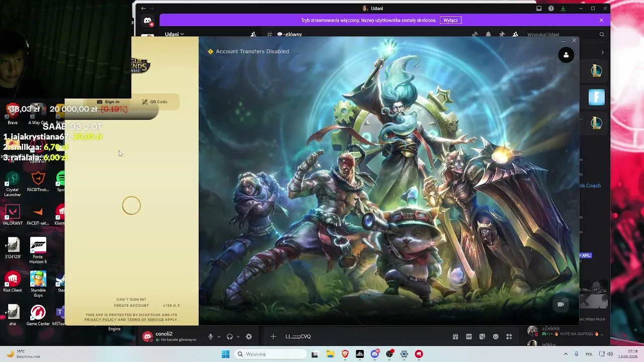Click the plus attachment button in message bar

(x=273, y=336)
